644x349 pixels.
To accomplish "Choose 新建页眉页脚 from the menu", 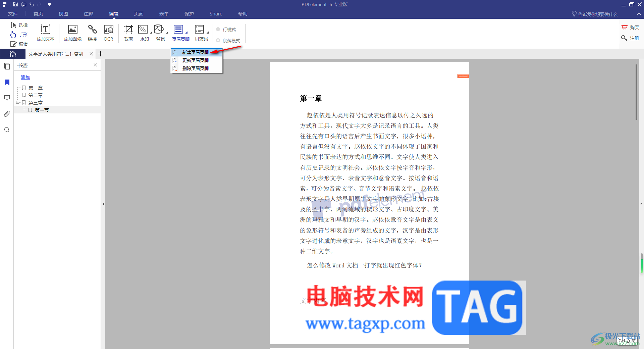I will tap(196, 52).
